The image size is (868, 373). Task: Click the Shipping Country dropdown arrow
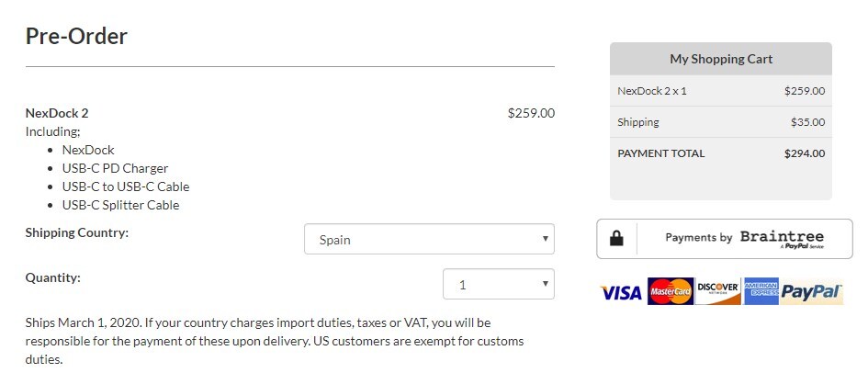[x=546, y=239]
